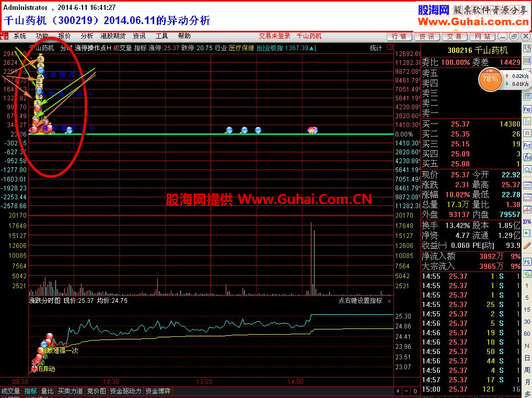Click 点右键设置指标 hint text
532x398 pixels.
[360, 301]
